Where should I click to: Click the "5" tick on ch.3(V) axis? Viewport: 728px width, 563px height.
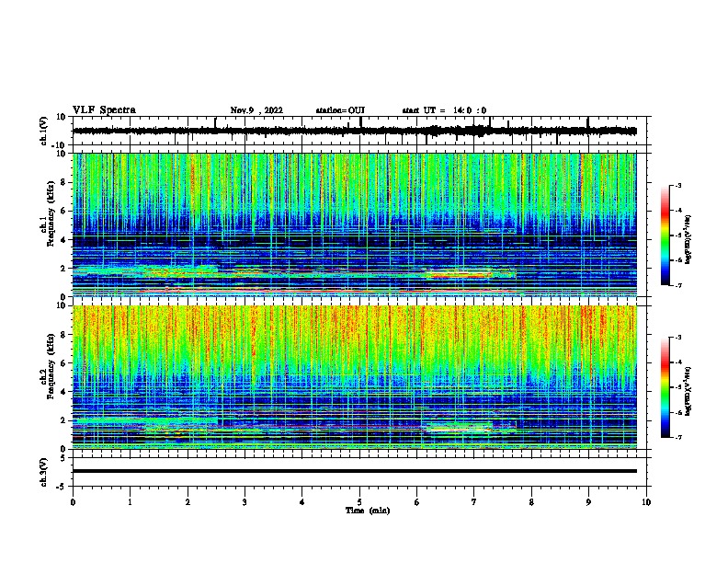coord(63,458)
